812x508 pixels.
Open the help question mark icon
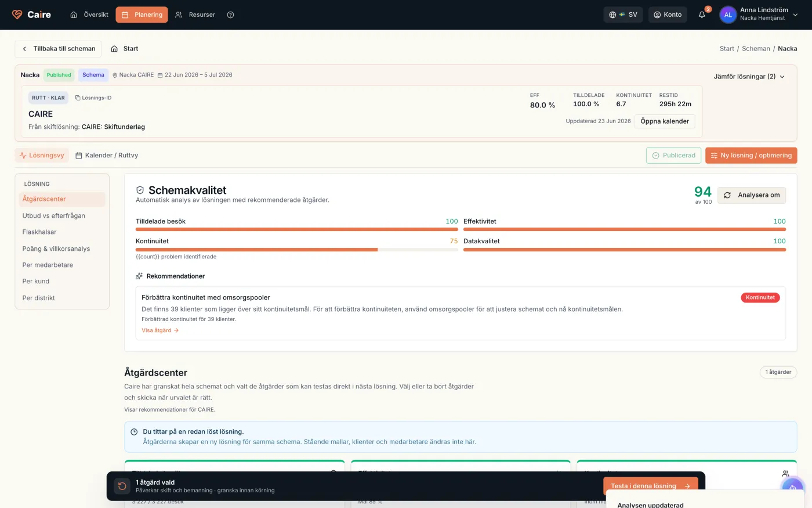click(x=230, y=15)
